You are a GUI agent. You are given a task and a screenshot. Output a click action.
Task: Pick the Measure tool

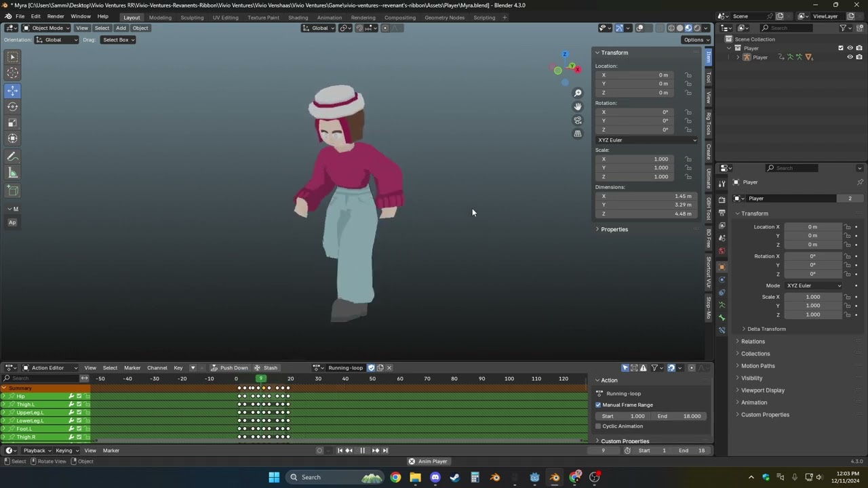coord(12,174)
